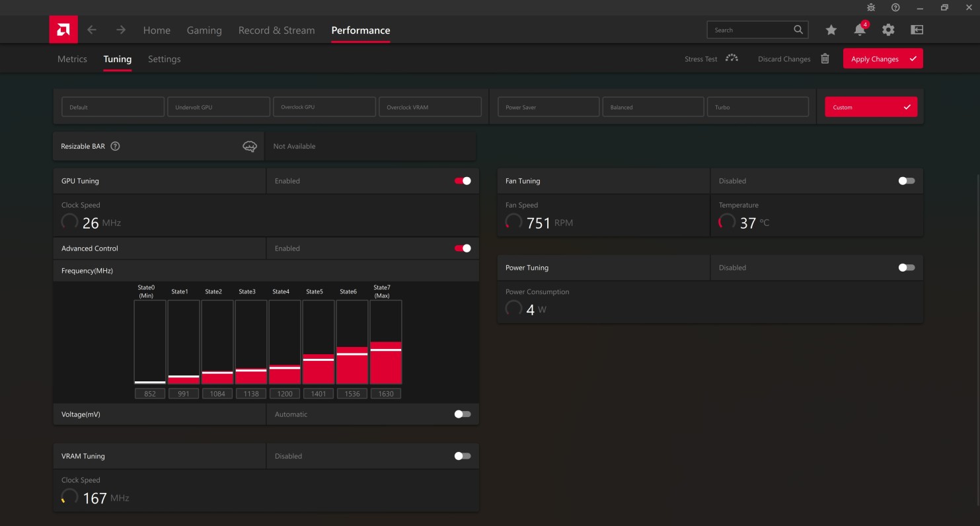Toggle Voltage(mV) from Automatic
The height and width of the screenshot is (526, 980).
click(463, 414)
